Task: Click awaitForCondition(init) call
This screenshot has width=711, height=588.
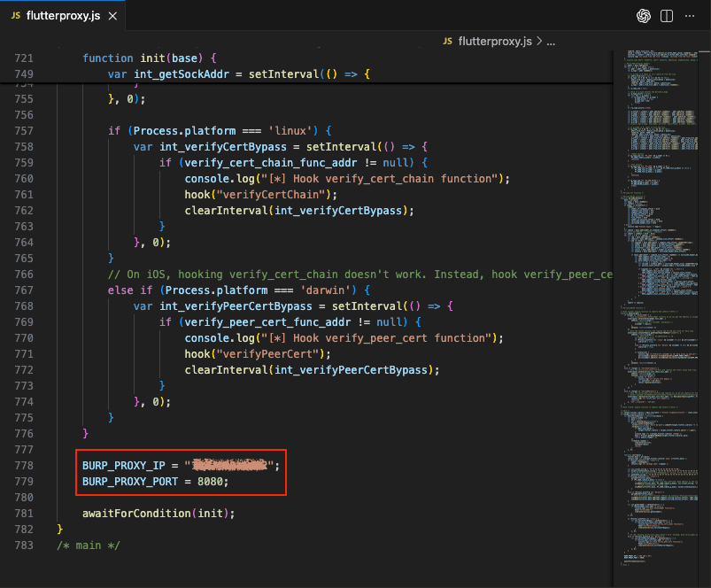Action: [x=158, y=514]
